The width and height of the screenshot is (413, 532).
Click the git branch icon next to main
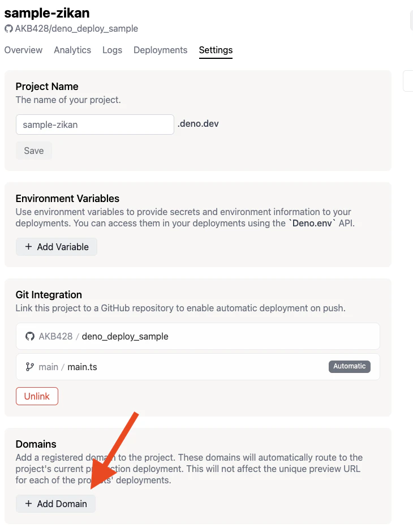30,367
